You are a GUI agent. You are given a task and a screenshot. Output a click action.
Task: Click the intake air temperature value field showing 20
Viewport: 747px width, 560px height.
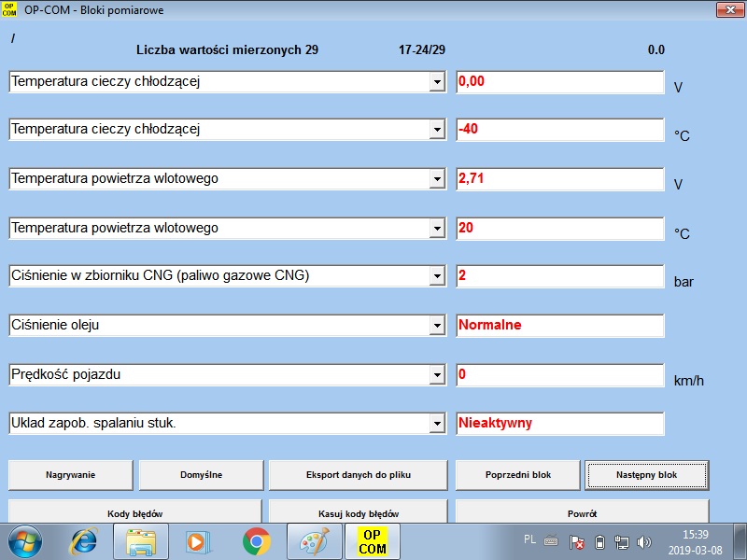(x=559, y=228)
